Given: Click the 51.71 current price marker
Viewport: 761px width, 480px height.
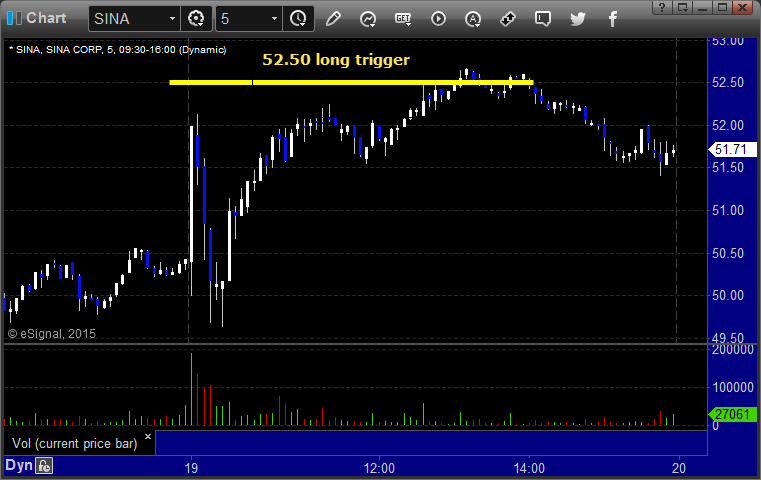Looking at the screenshot, I should coord(732,149).
